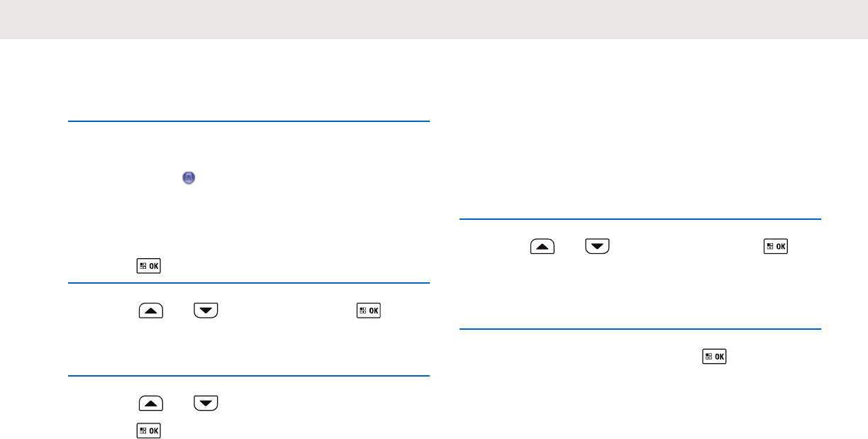Click the blank area above the right column's first divider
Screen dimensions: 868x439
640,142
